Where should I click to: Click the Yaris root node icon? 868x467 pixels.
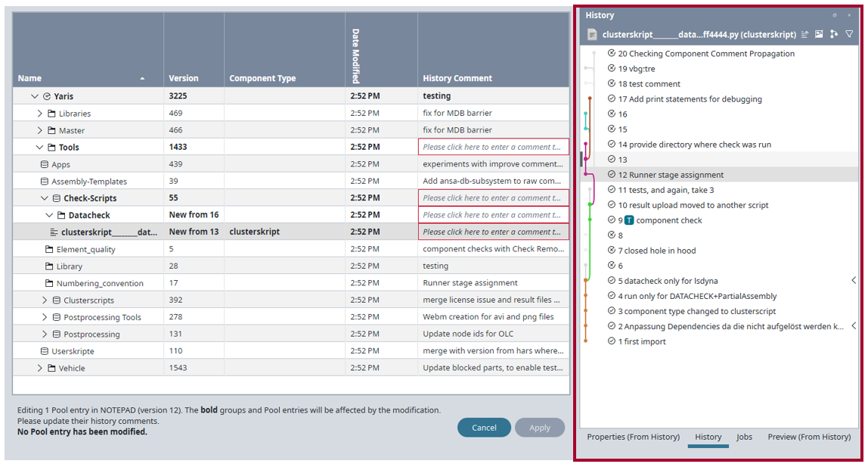point(47,96)
